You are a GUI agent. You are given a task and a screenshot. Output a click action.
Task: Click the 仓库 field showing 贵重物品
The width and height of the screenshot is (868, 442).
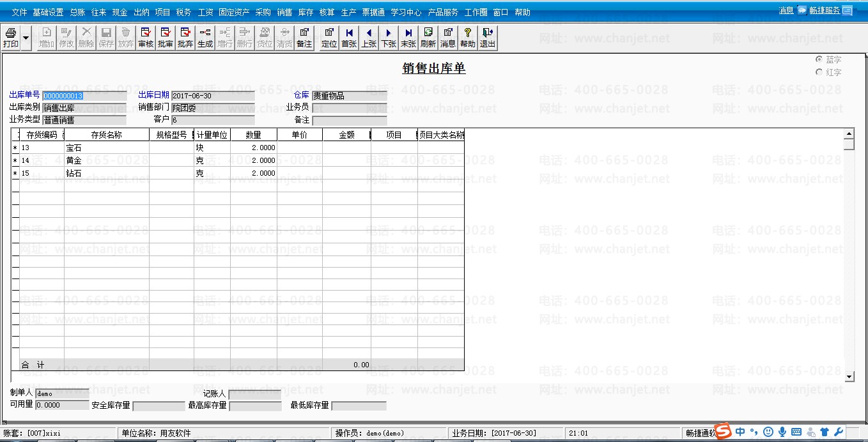pos(349,96)
